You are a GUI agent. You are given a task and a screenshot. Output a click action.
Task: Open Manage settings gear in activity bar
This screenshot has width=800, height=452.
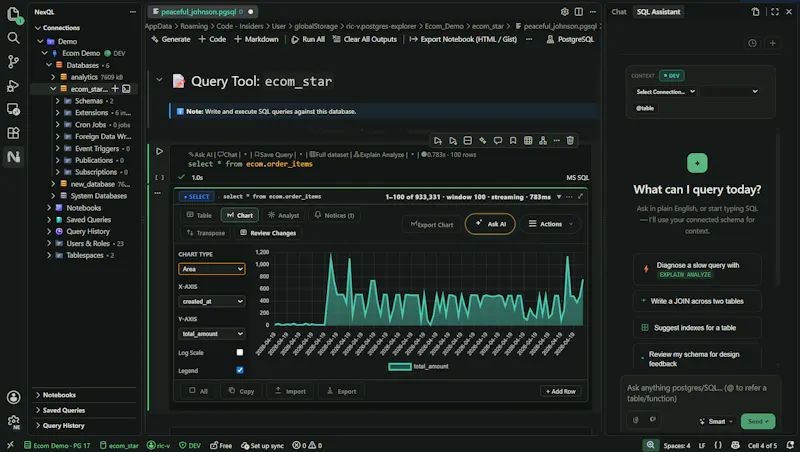13,421
